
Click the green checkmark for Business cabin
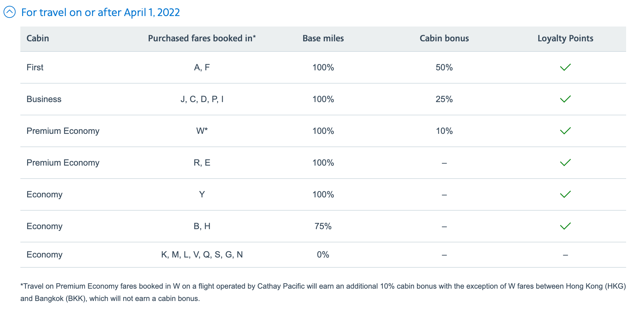pos(565,99)
